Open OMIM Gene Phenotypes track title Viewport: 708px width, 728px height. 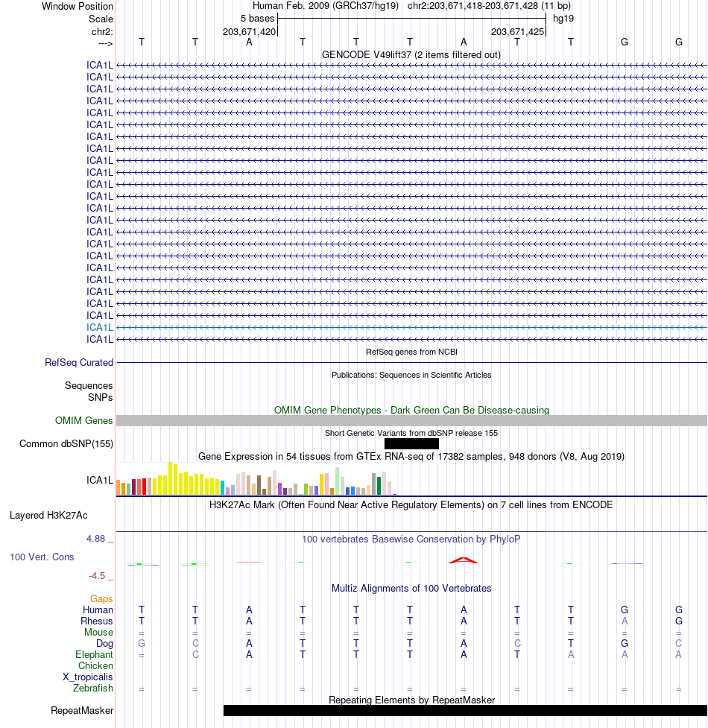pos(411,410)
